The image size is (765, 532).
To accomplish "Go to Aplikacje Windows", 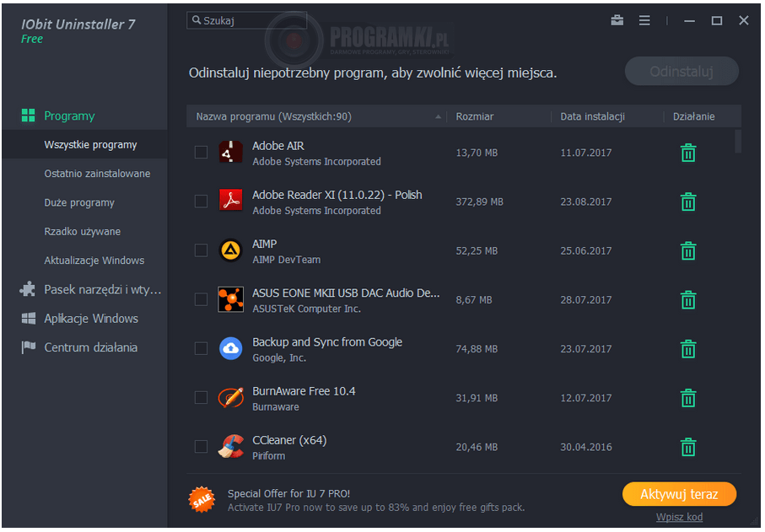I will click(x=91, y=319).
